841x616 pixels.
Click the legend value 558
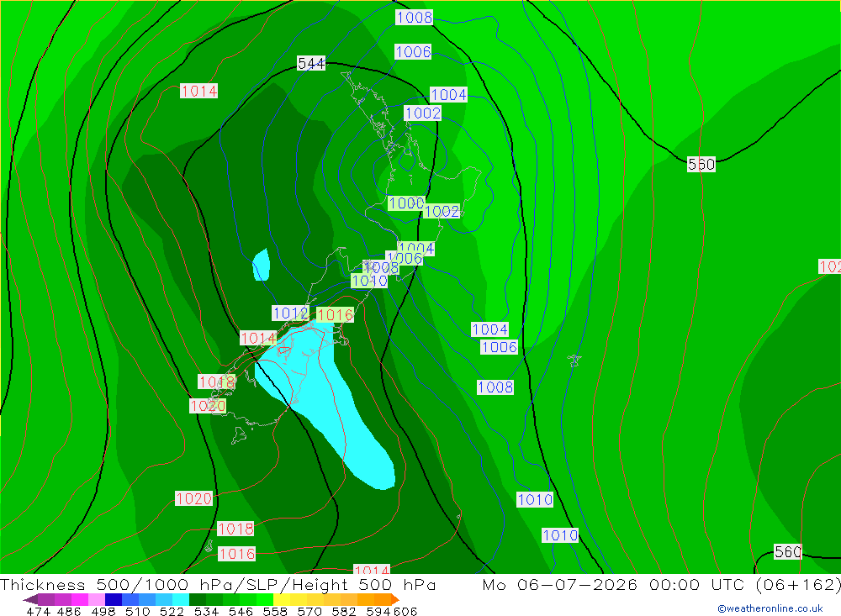coord(275,611)
